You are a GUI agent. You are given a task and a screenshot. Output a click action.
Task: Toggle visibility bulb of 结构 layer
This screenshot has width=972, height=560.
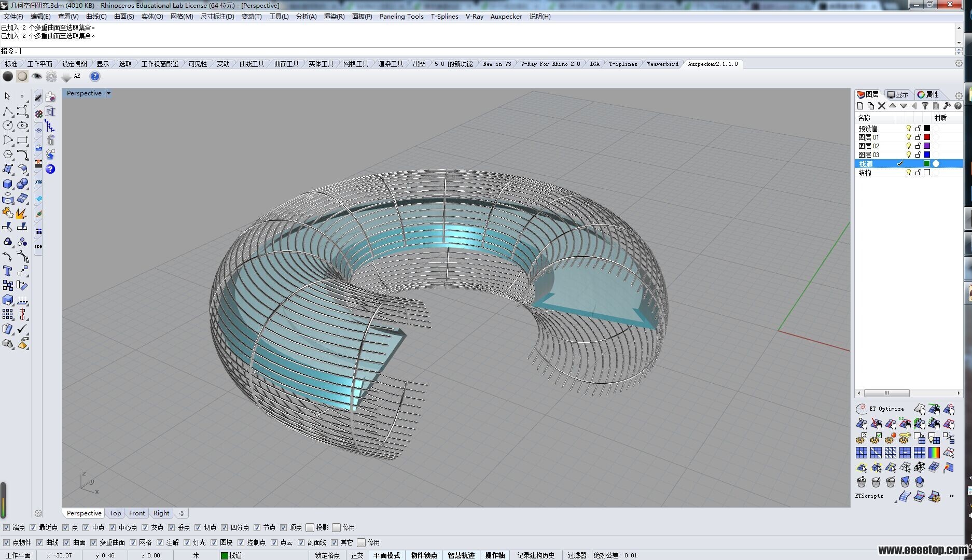click(x=908, y=172)
